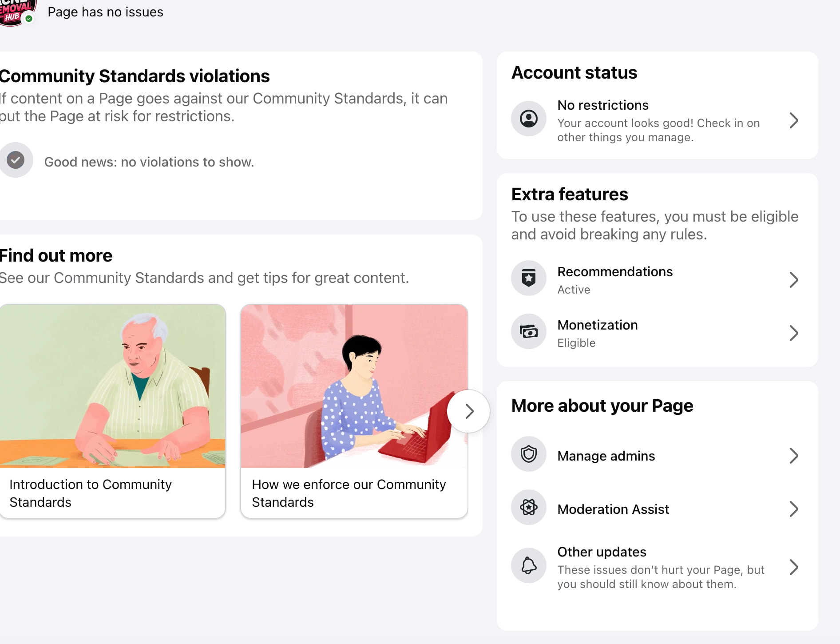The width and height of the screenshot is (840, 644).
Task: Click the Recommendations badge icon
Action: pyautogui.click(x=528, y=278)
